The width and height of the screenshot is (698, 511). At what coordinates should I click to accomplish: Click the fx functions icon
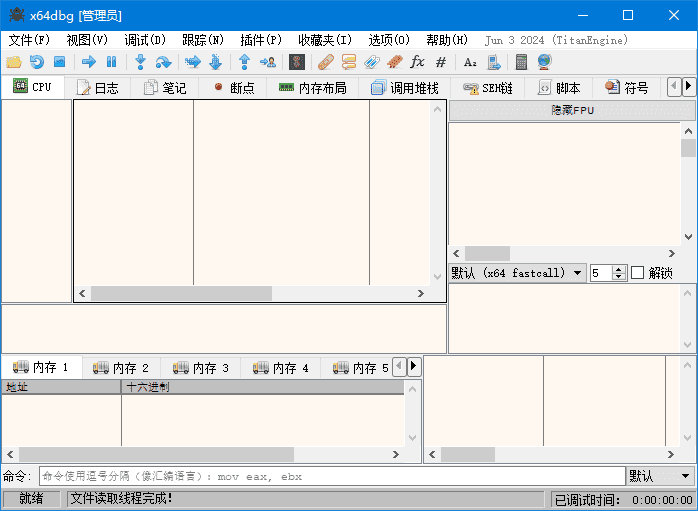pyautogui.click(x=418, y=62)
